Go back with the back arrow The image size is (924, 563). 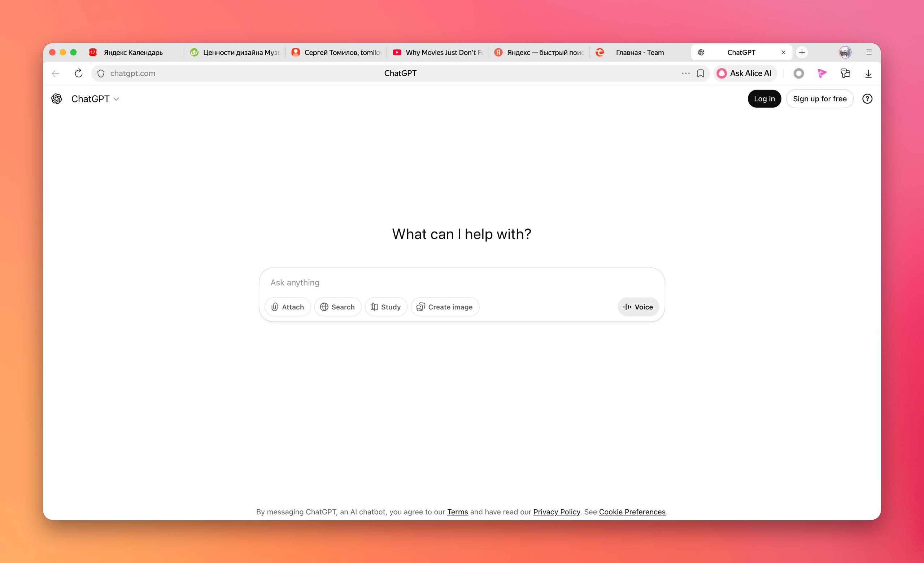pyautogui.click(x=56, y=74)
